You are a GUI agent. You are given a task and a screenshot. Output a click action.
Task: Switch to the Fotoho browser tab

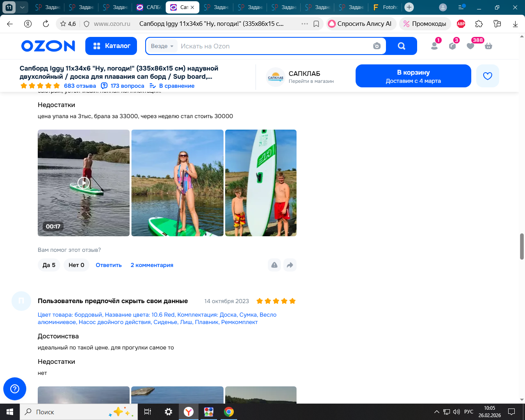[x=385, y=7]
